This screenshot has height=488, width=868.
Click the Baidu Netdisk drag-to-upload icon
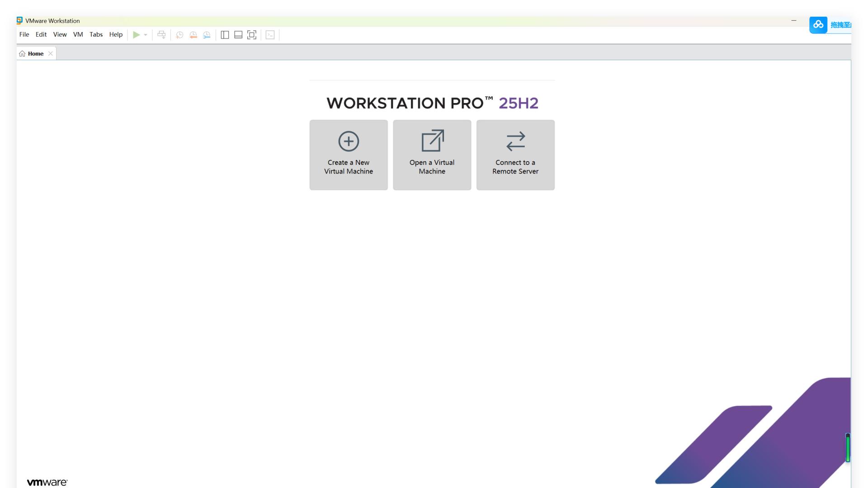(818, 25)
